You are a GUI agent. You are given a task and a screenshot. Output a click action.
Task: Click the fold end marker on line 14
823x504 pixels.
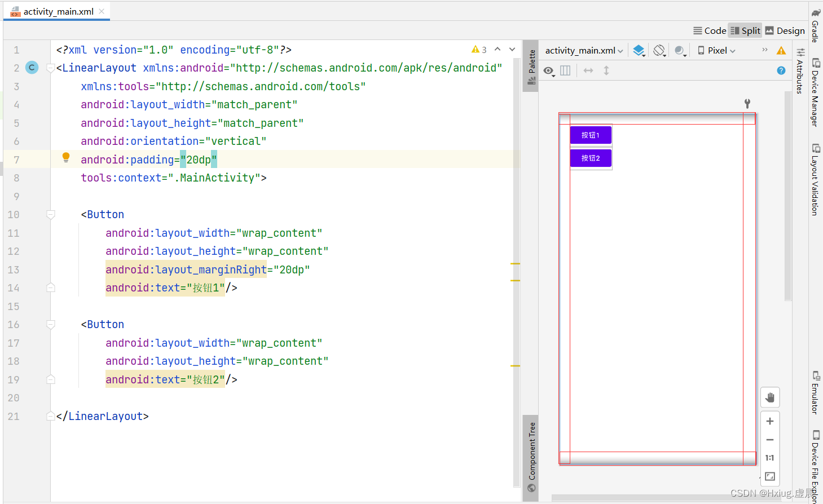click(x=50, y=288)
